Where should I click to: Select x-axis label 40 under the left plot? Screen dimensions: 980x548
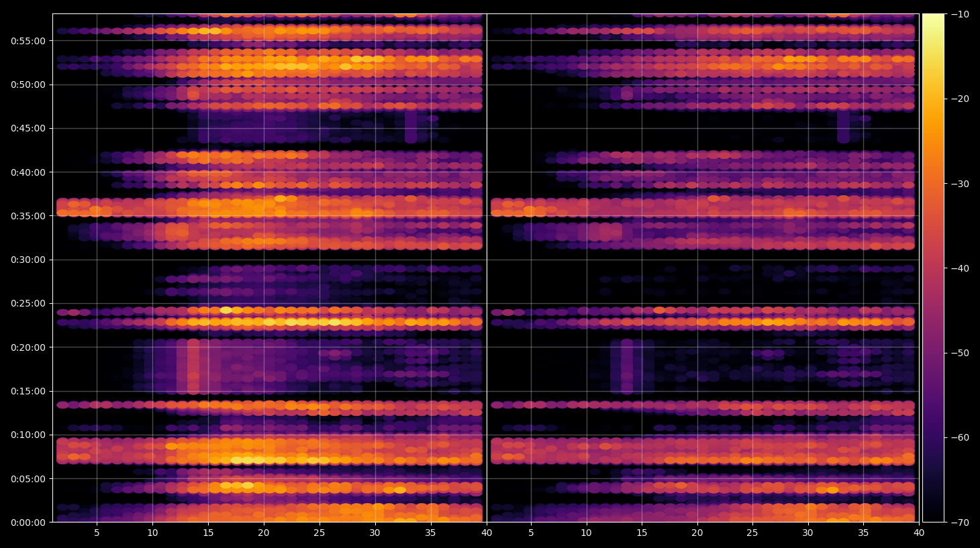point(486,533)
